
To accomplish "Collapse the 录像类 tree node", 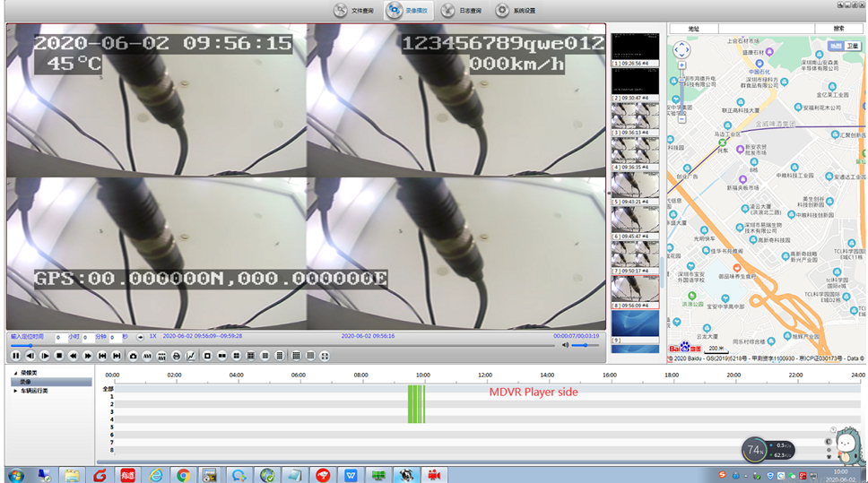I will (15, 373).
